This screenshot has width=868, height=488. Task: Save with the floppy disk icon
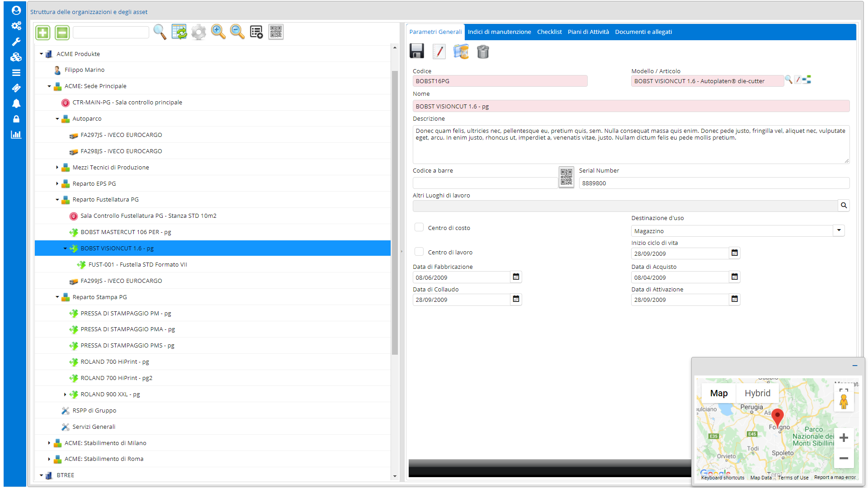(x=417, y=51)
